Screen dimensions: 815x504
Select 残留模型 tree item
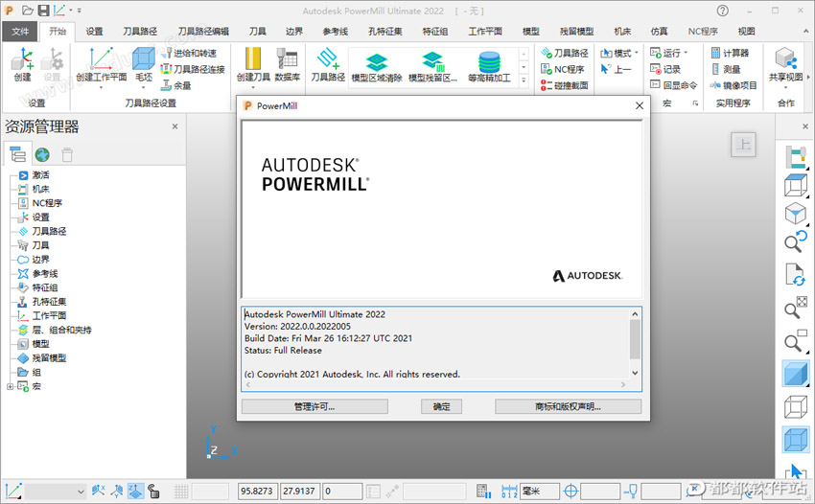[x=42, y=357]
